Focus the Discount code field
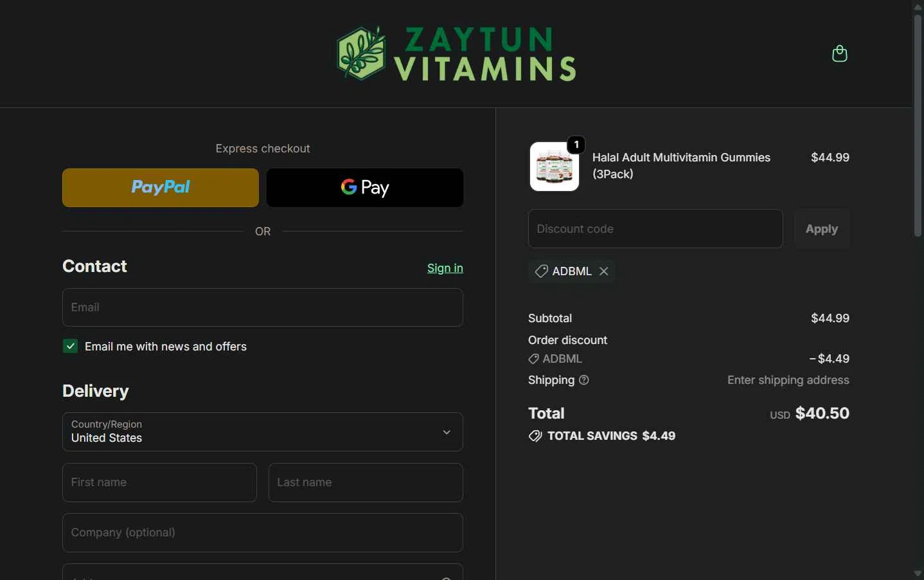The width and height of the screenshot is (924, 580). click(655, 229)
